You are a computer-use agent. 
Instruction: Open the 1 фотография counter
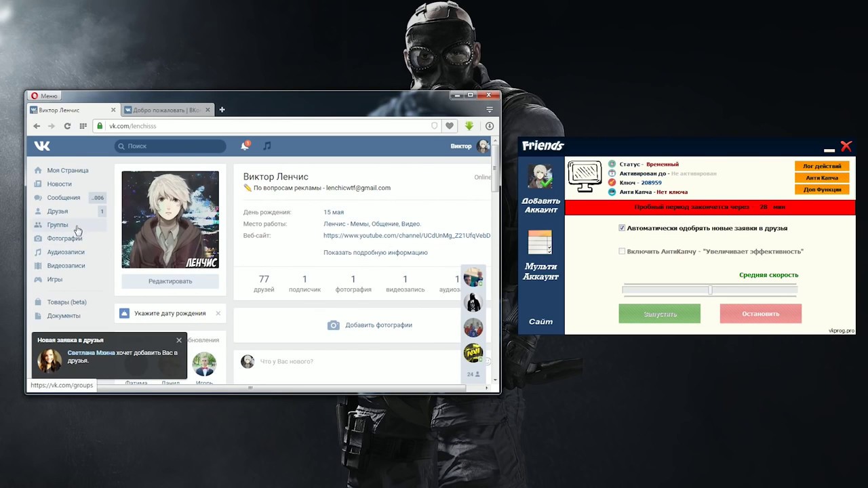tap(353, 283)
